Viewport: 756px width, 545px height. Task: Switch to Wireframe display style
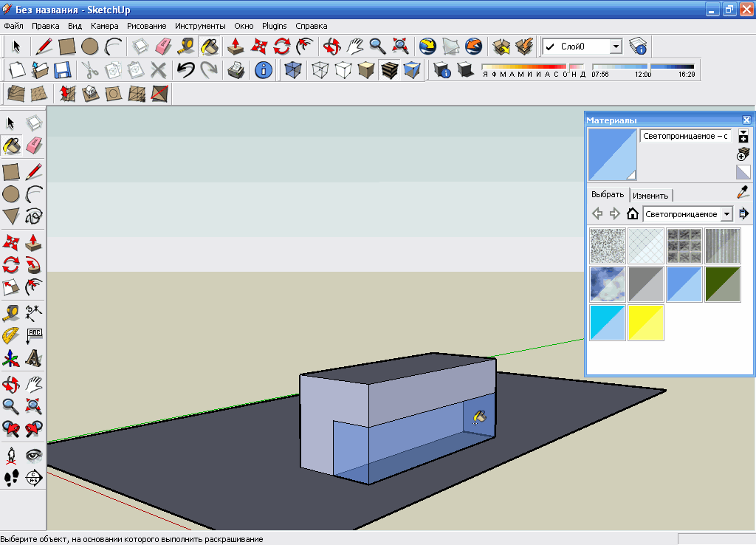320,70
